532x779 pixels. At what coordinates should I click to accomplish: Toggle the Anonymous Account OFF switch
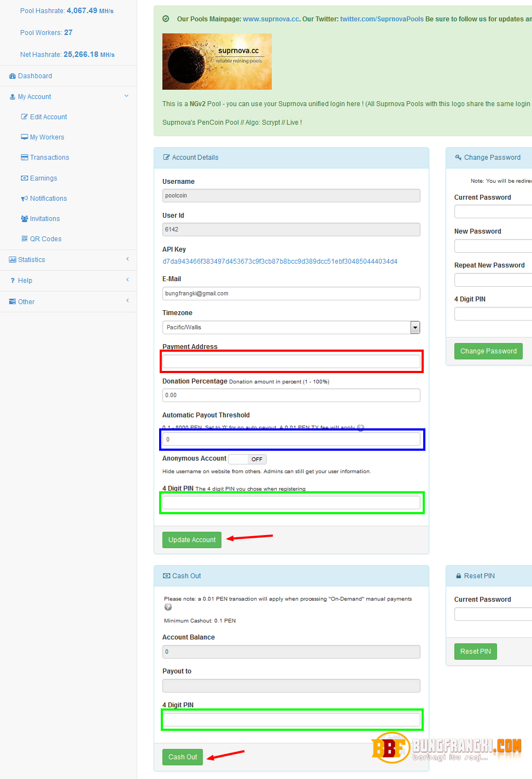pos(247,459)
